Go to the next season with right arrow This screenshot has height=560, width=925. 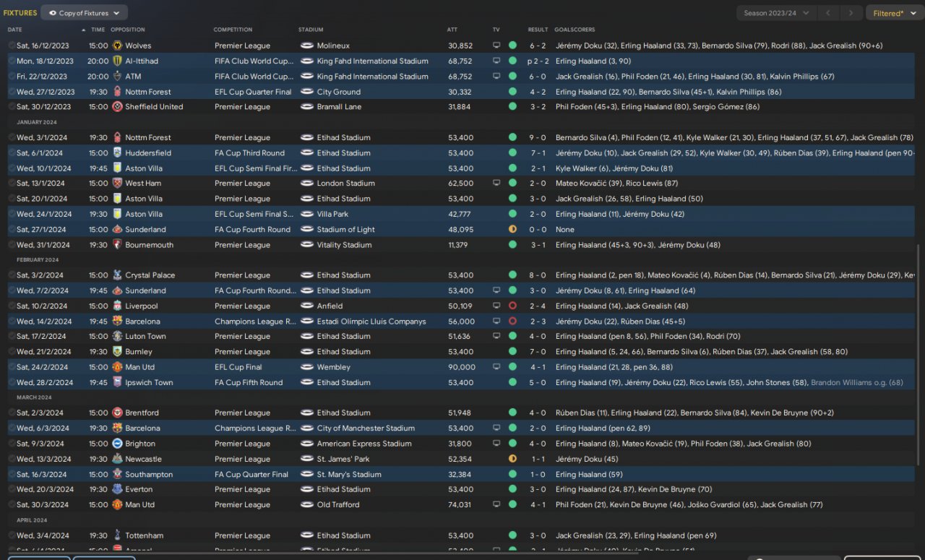click(852, 13)
